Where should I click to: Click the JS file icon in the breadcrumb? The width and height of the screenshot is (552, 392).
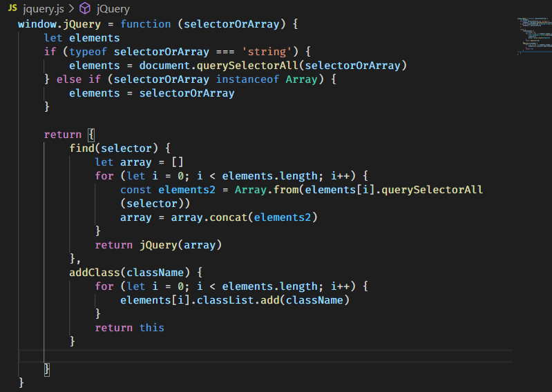point(12,8)
